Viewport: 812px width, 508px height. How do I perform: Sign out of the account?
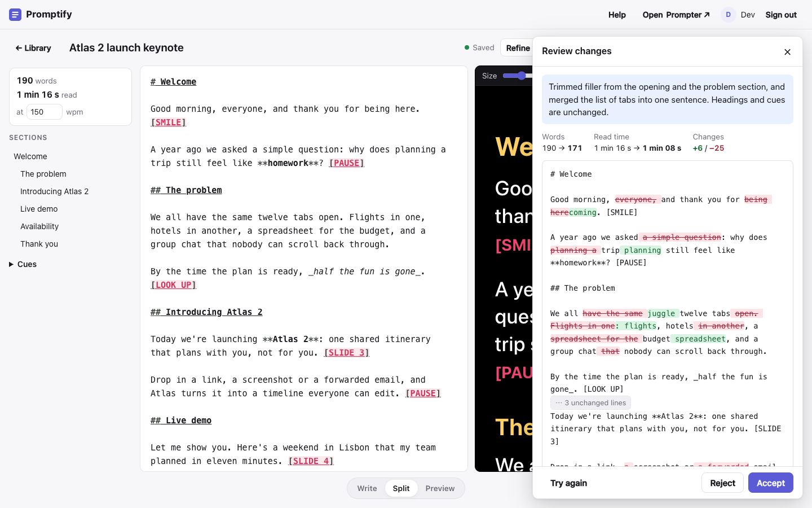click(781, 15)
